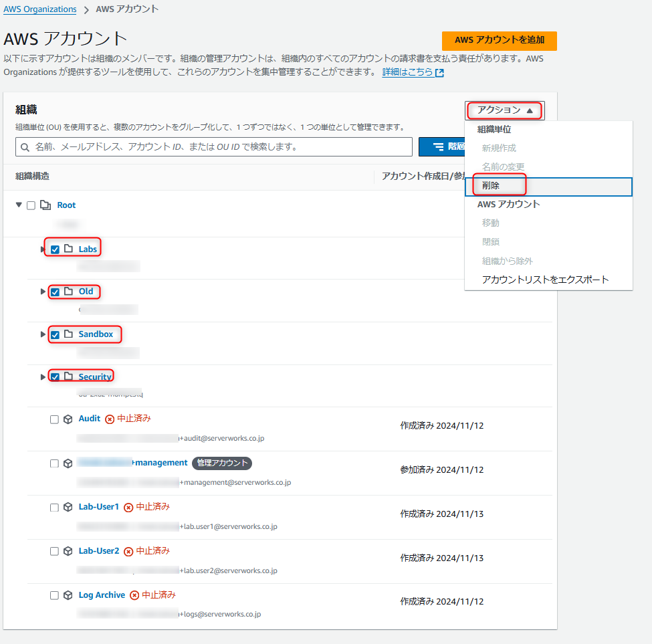This screenshot has width=652, height=644.
Task: Open the Log Archive account link
Action: [x=102, y=595]
